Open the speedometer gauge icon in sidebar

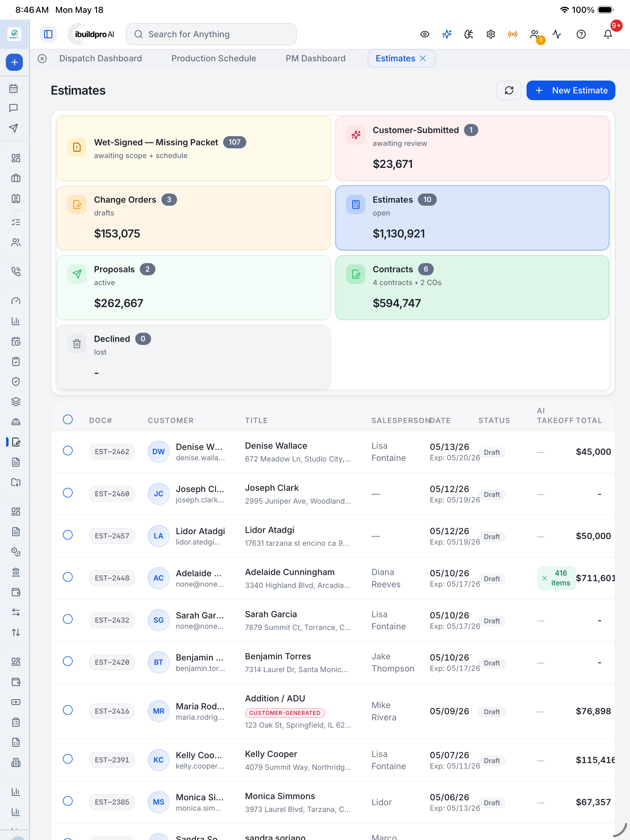(x=16, y=301)
